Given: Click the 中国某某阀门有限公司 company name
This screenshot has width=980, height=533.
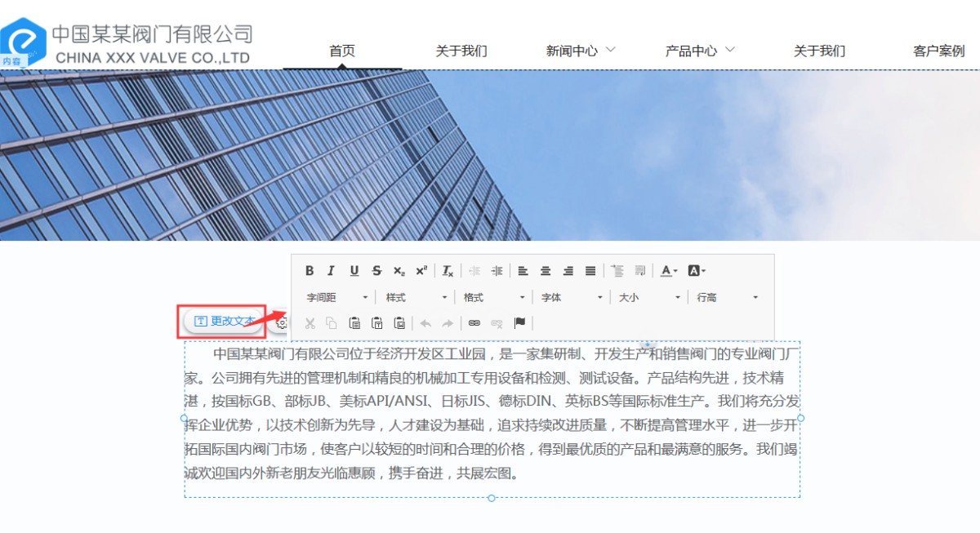Looking at the screenshot, I should tap(153, 34).
